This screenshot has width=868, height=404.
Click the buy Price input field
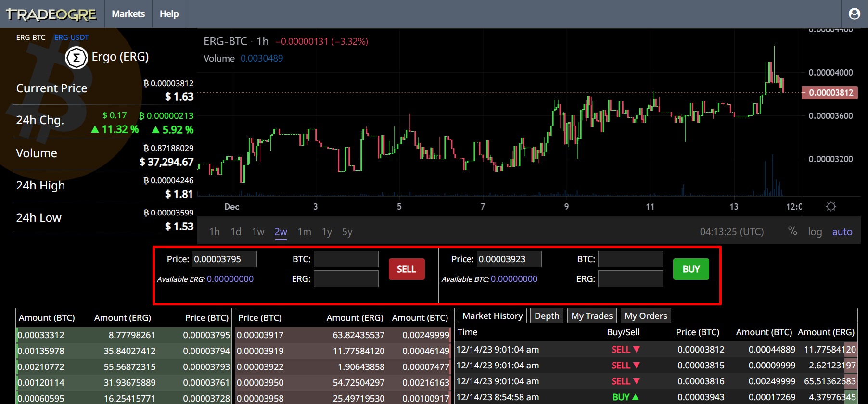tap(509, 259)
